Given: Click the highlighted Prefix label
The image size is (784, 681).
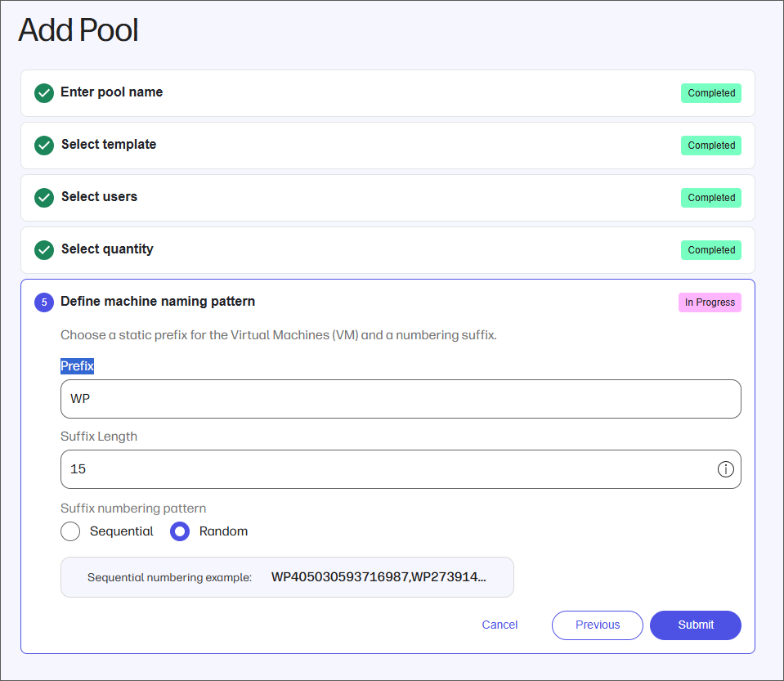Looking at the screenshot, I should click(x=77, y=366).
